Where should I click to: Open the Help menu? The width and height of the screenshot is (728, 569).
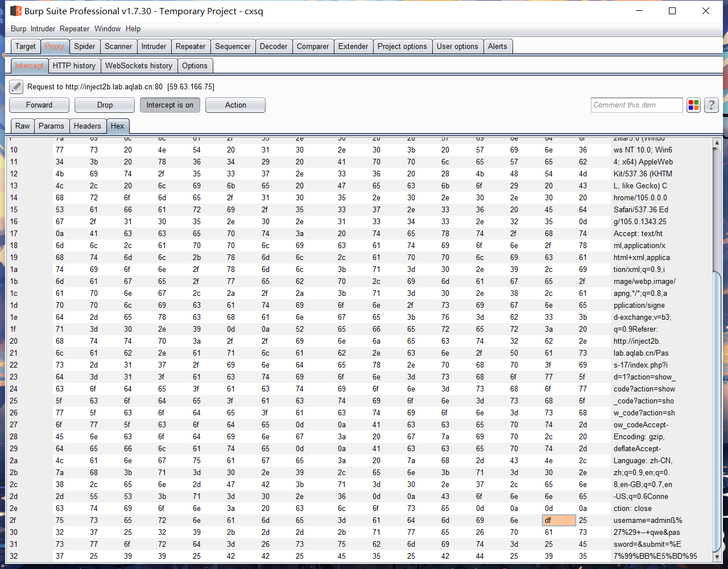(133, 28)
